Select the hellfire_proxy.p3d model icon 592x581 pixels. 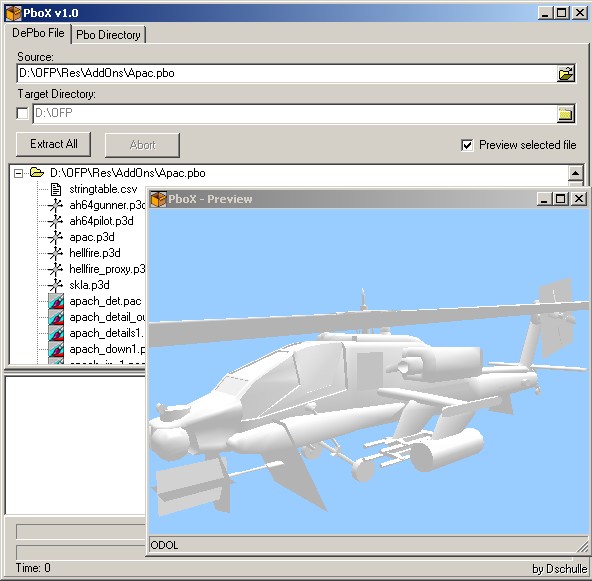tap(56, 269)
